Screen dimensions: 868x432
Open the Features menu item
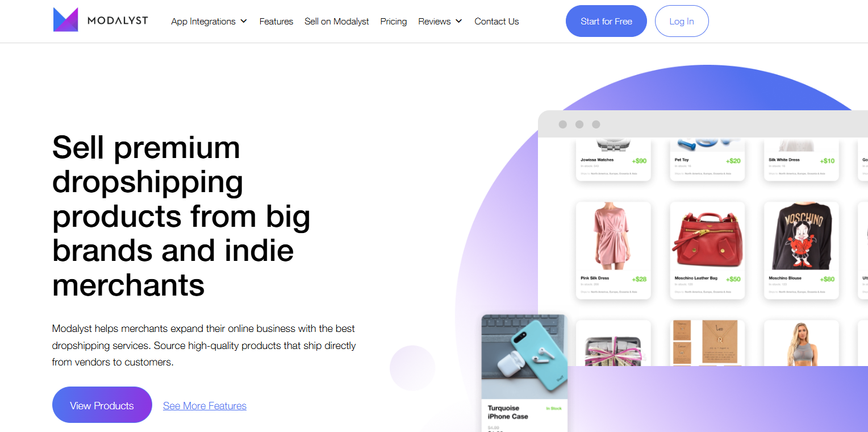click(x=276, y=22)
